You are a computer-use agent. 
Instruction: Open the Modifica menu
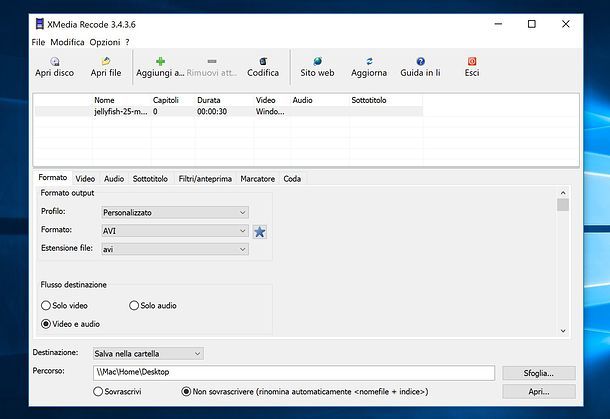(67, 42)
